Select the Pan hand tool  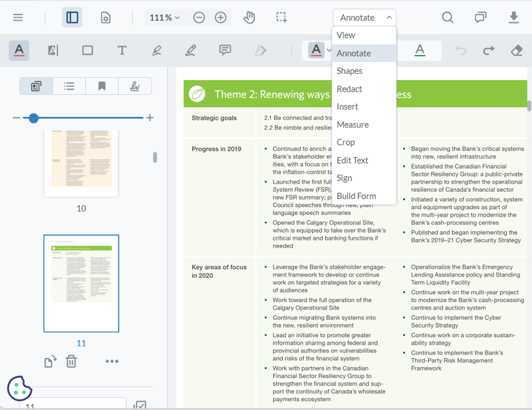249,17
